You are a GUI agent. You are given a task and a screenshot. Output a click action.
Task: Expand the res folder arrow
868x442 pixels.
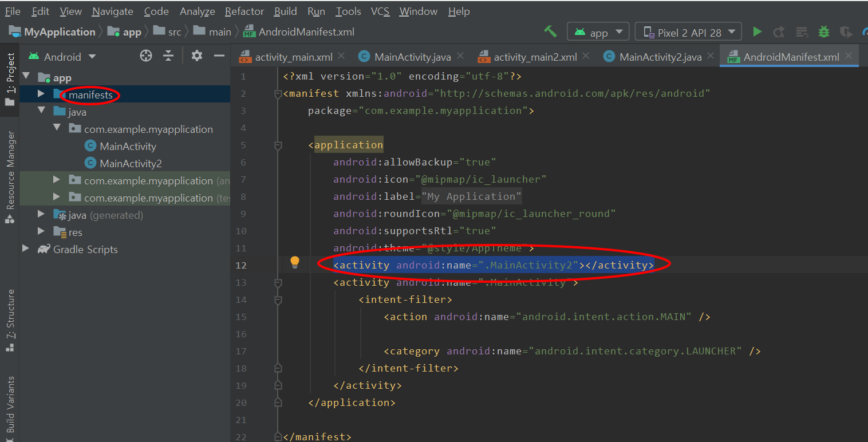41,231
